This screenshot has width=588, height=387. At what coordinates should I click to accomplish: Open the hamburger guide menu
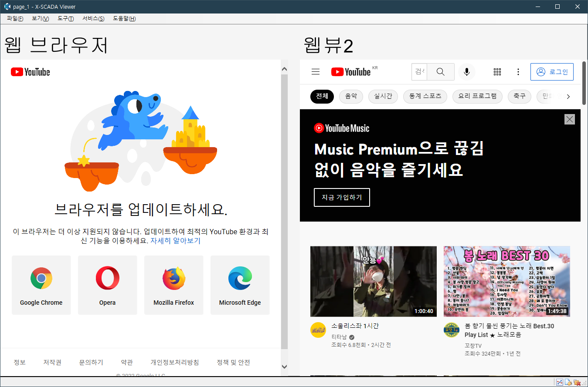(x=316, y=72)
